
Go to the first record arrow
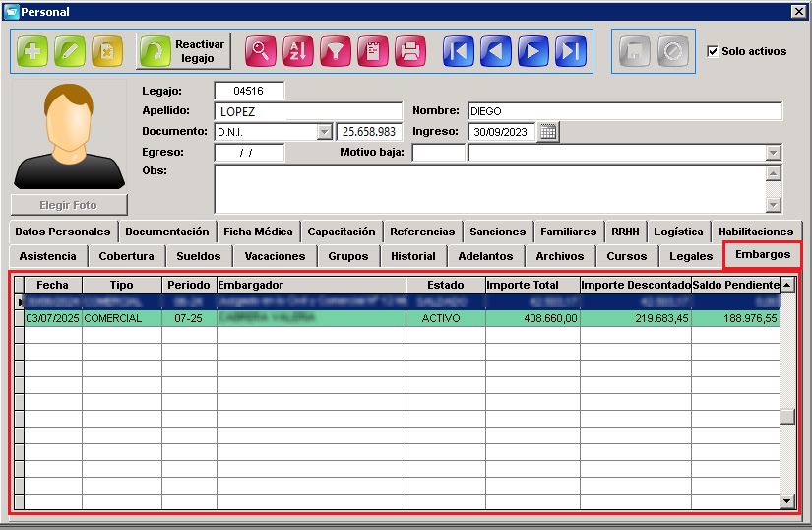[459, 51]
